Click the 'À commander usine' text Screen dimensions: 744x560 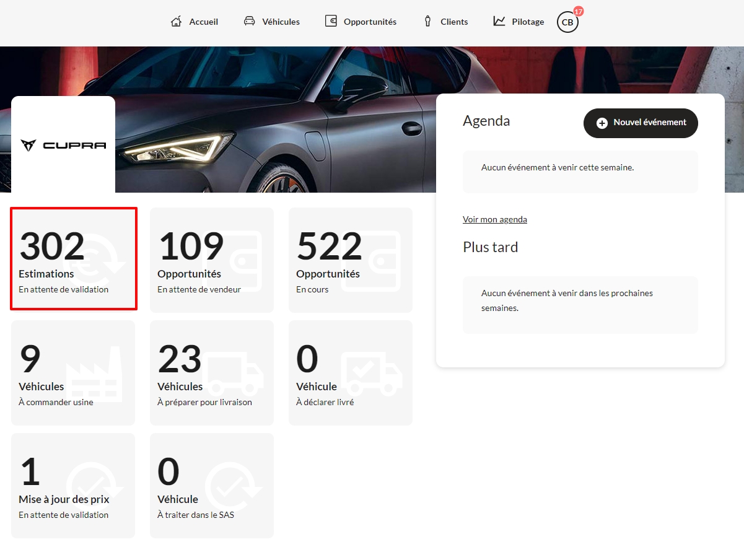coord(56,402)
